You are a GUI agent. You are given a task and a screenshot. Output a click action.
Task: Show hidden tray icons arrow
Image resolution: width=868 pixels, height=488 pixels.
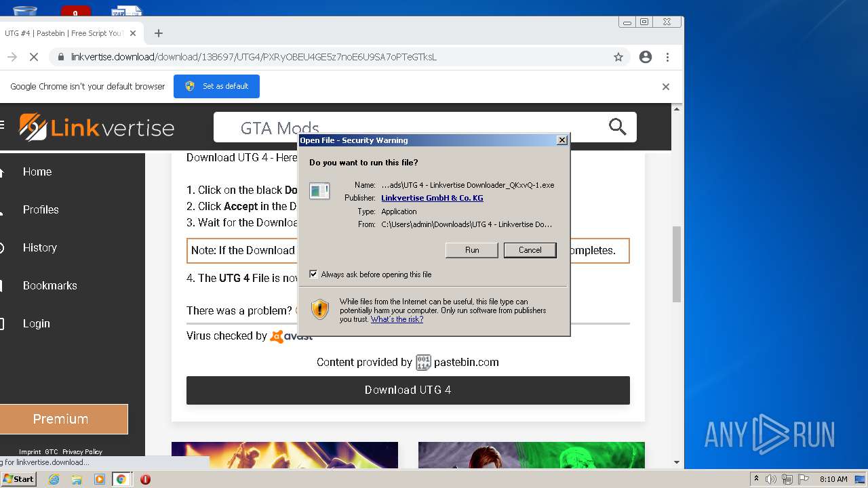(756, 479)
